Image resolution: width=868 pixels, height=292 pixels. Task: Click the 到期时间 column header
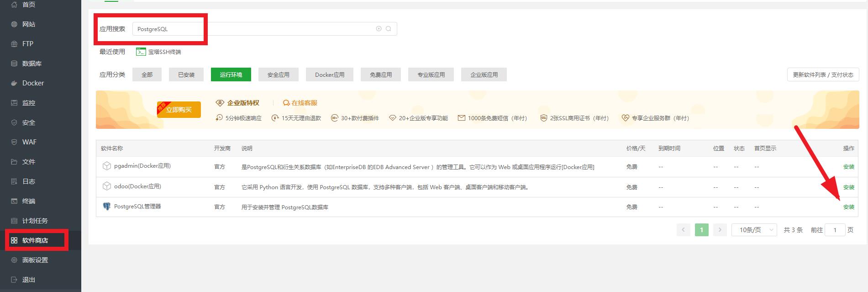pos(669,149)
